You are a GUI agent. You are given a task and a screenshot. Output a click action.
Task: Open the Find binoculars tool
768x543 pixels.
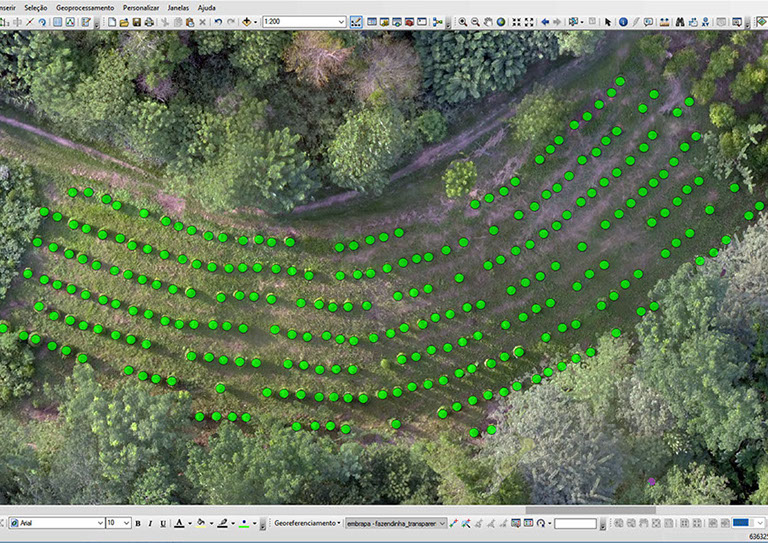[680, 22]
